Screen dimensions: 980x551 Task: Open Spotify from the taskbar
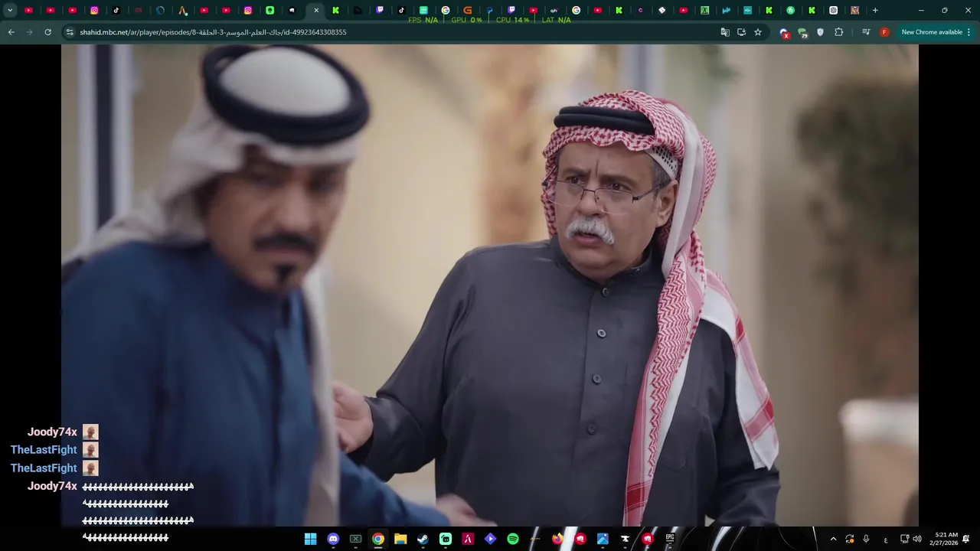tap(513, 539)
